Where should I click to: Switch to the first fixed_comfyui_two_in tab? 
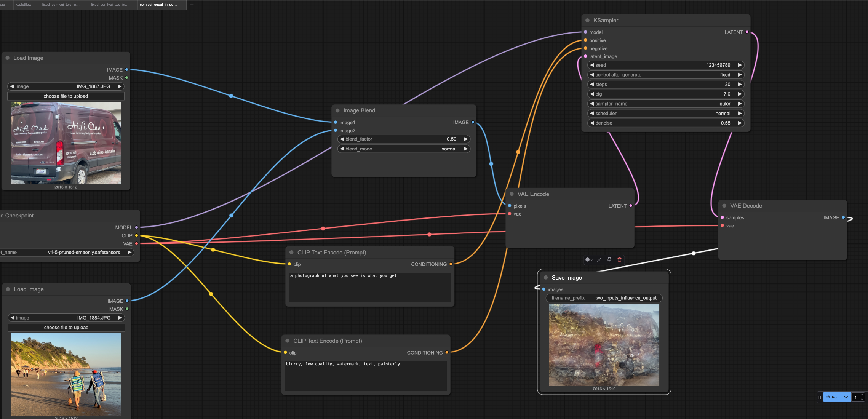point(61,5)
